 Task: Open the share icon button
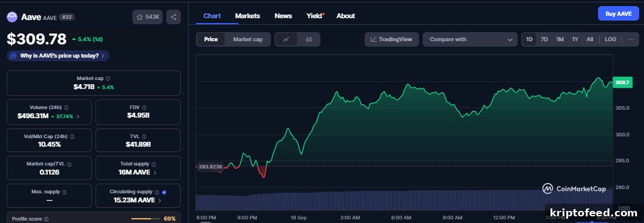[x=174, y=17]
